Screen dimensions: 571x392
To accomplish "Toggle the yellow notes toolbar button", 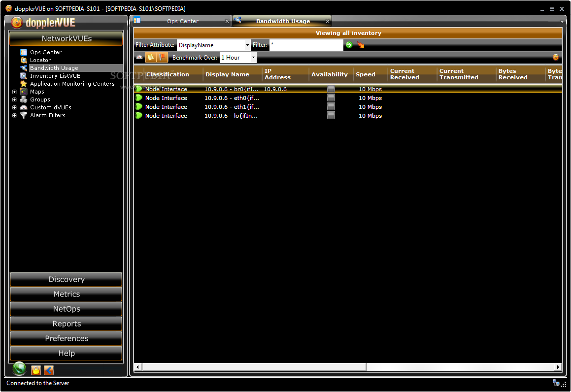I will [x=150, y=57].
